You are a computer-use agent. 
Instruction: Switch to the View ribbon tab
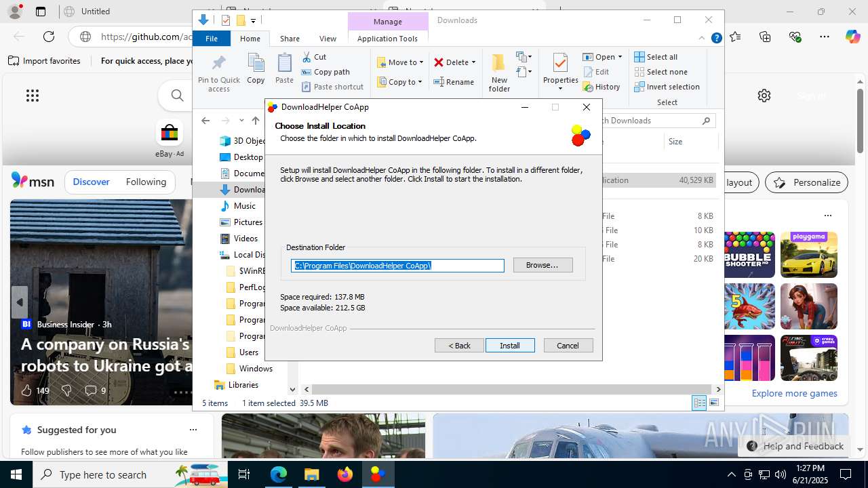tap(328, 39)
